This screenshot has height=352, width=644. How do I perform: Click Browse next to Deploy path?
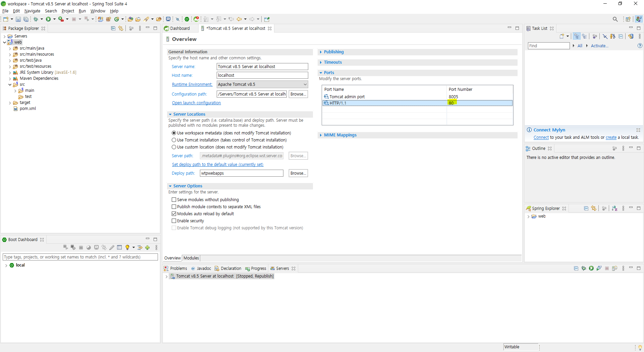[x=298, y=173]
